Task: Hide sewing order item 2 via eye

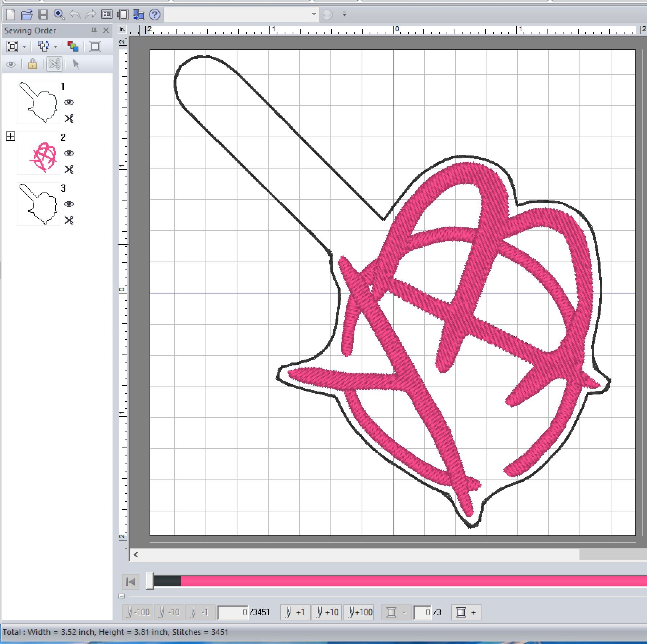Action: 69,153
